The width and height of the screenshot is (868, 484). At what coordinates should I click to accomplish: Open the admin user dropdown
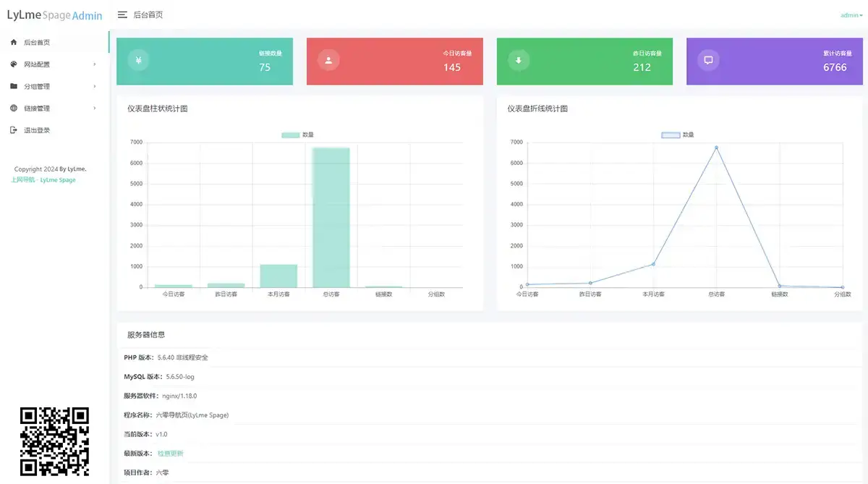tap(851, 15)
